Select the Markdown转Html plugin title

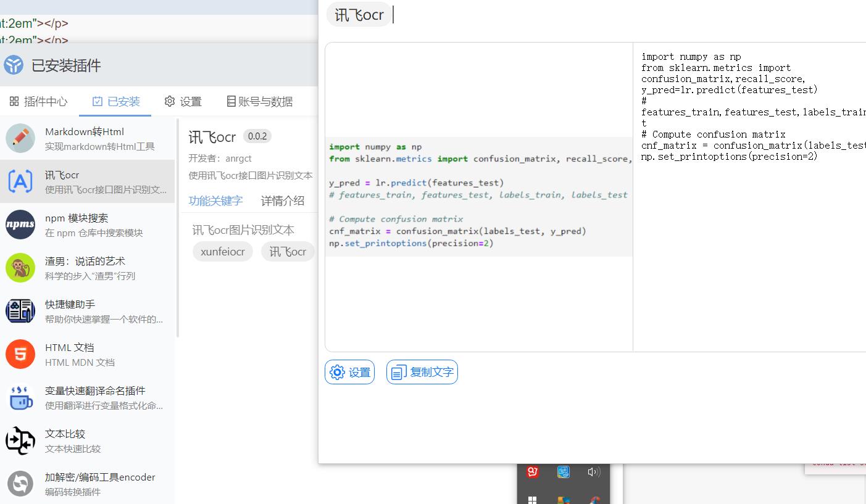pos(85,131)
